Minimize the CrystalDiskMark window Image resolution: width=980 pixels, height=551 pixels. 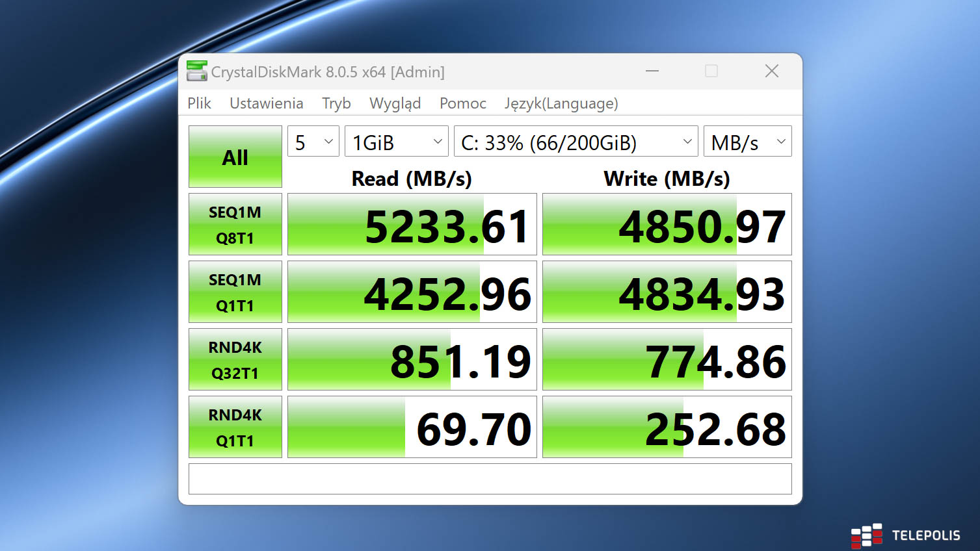point(652,71)
